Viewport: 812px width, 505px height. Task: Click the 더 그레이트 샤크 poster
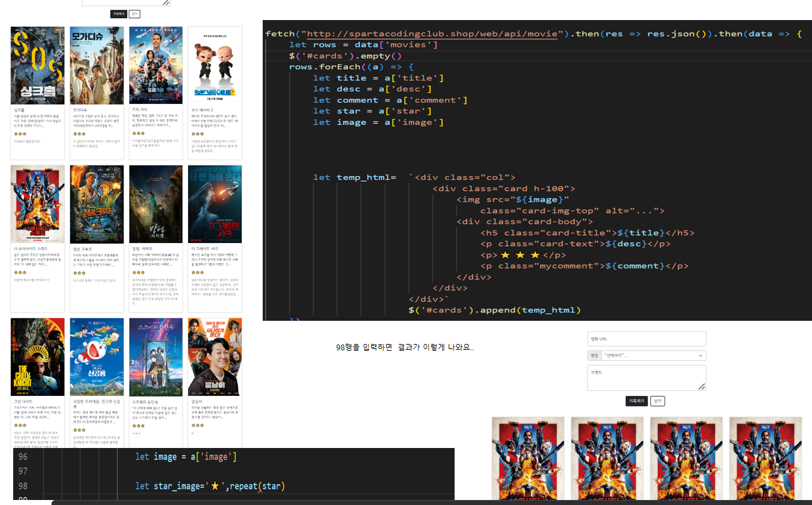[215, 204]
